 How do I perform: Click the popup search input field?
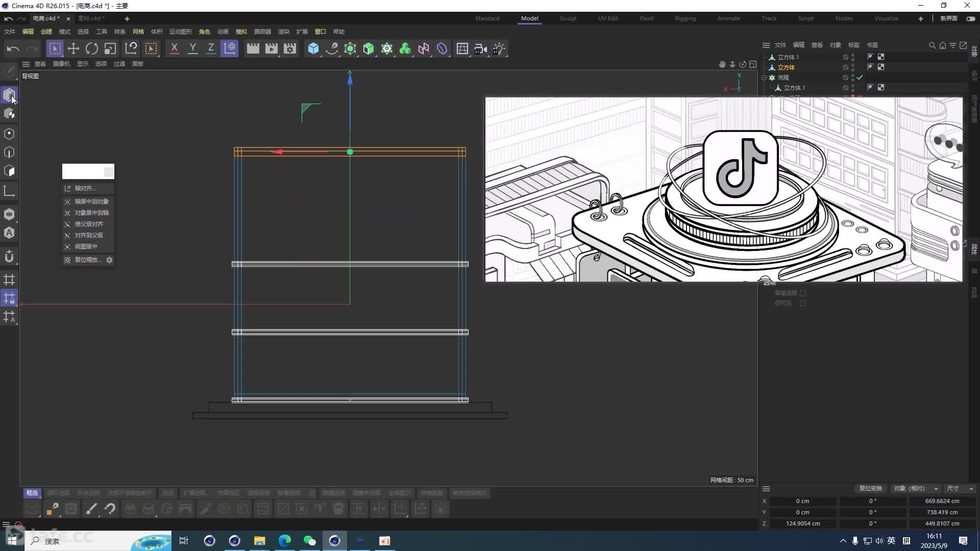click(83, 172)
